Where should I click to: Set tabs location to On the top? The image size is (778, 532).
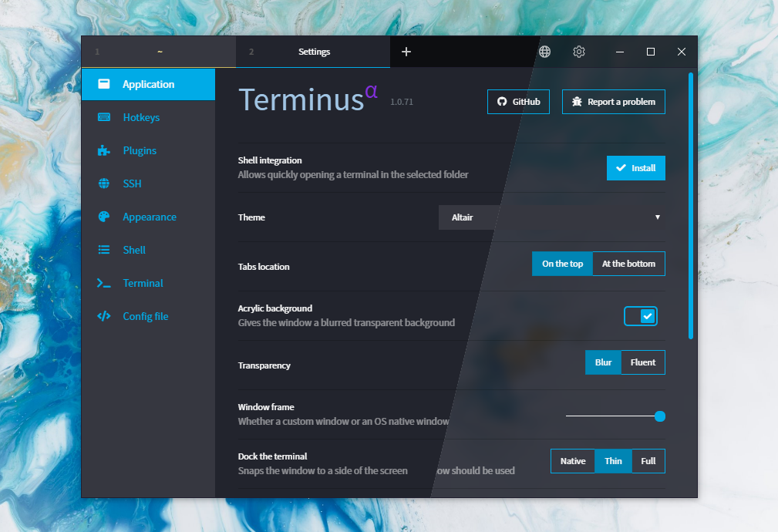(x=562, y=264)
